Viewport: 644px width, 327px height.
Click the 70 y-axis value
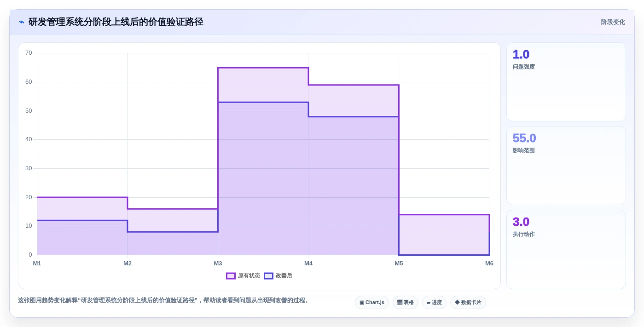pos(29,53)
